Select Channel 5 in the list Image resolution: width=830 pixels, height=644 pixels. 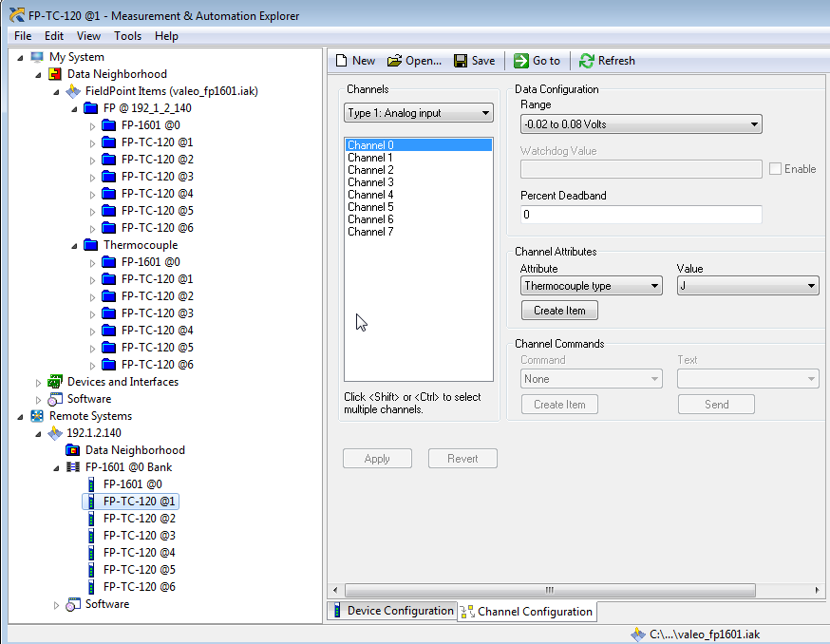[x=418, y=207]
